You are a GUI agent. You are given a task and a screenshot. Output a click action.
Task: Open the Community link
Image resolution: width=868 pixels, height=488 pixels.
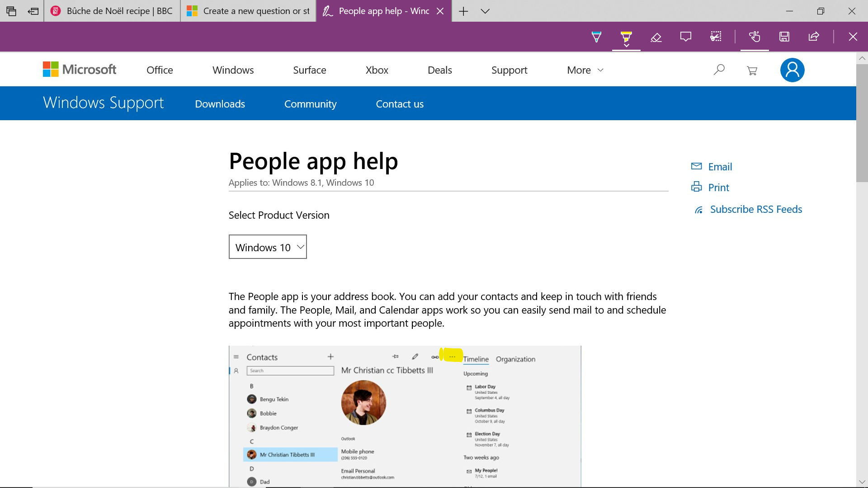pyautogui.click(x=310, y=104)
